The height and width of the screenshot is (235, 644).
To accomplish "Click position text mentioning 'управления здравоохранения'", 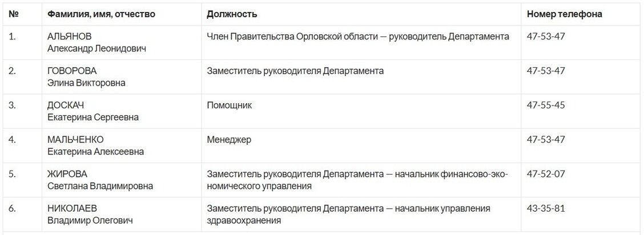I will click(348, 214).
